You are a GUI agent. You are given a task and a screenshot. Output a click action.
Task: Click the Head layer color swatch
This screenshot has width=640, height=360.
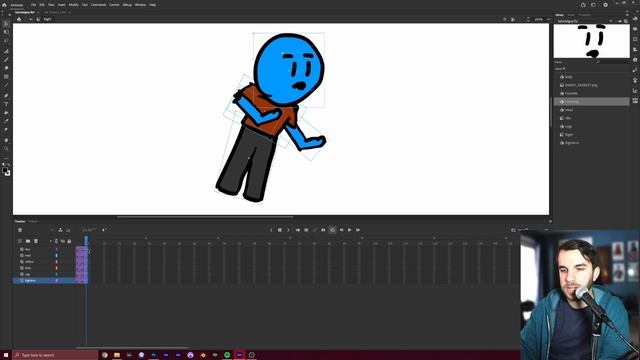57,256
